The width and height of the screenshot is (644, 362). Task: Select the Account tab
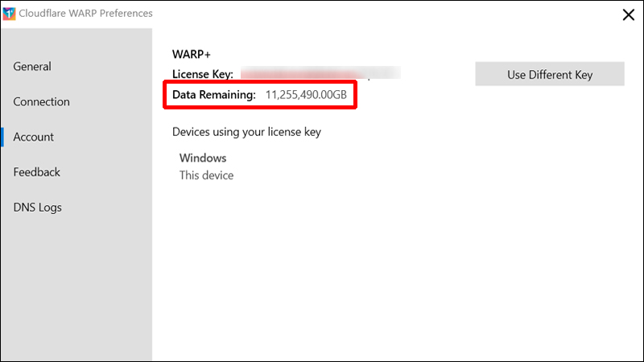pyautogui.click(x=33, y=137)
